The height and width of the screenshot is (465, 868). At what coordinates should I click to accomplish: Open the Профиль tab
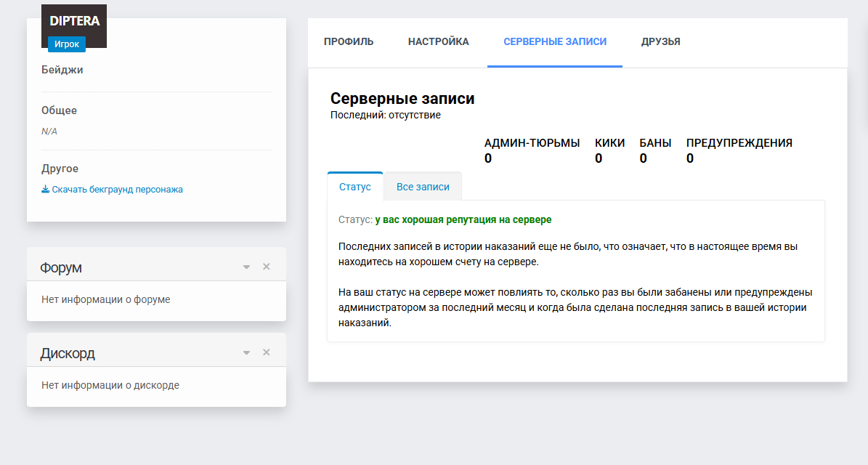[x=349, y=42]
